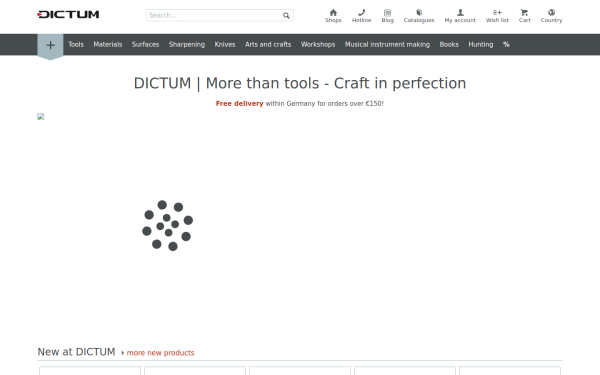Image resolution: width=600 pixels, height=375 pixels.
Task: Follow the more new products link
Action: click(x=160, y=353)
